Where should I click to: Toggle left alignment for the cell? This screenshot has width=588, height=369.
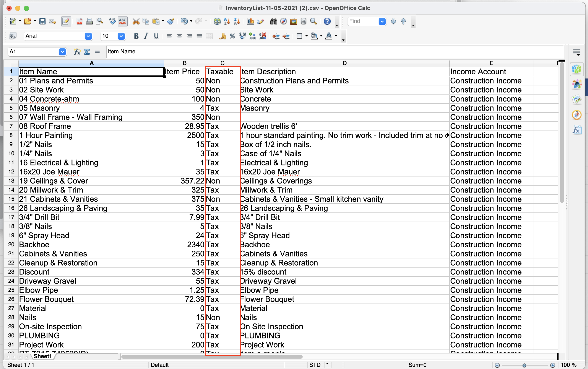coord(169,36)
